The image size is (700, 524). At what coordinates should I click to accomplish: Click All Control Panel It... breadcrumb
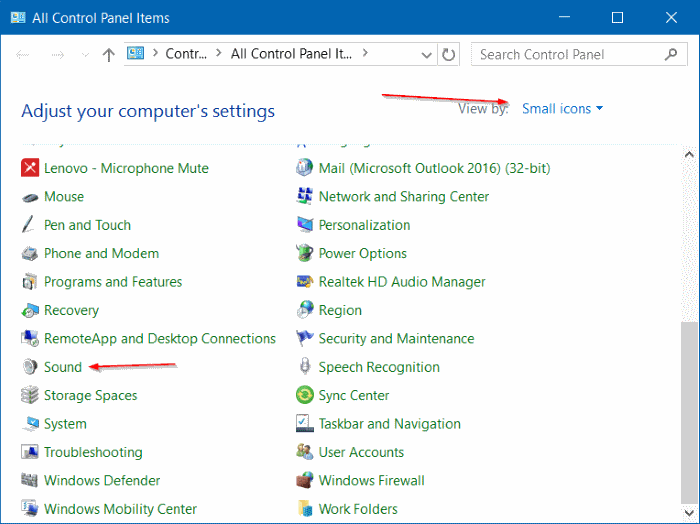(x=291, y=54)
